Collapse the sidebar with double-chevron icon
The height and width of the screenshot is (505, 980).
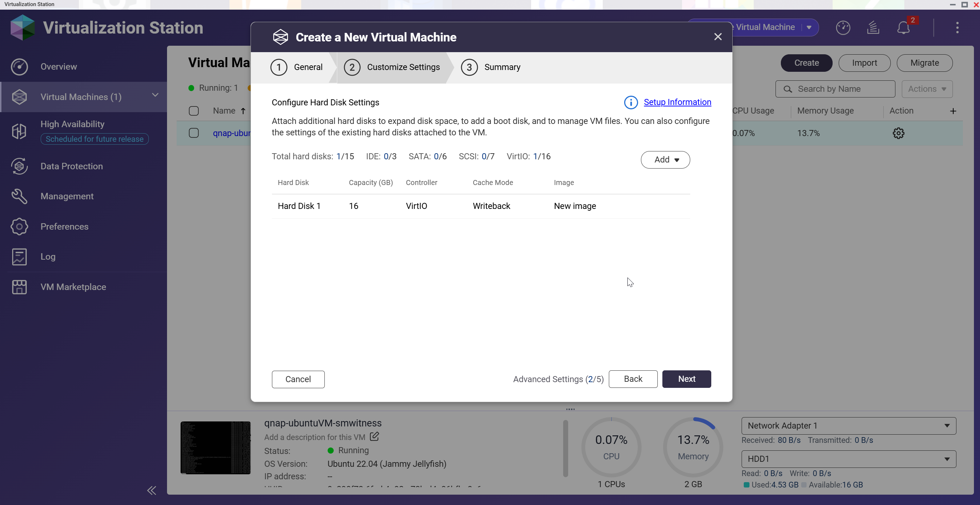tap(151, 490)
